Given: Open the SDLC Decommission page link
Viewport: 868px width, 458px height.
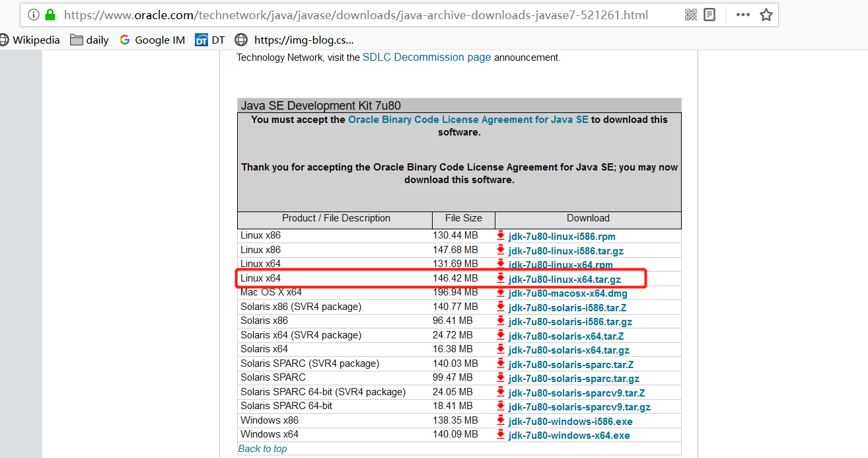Looking at the screenshot, I should coord(427,57).
